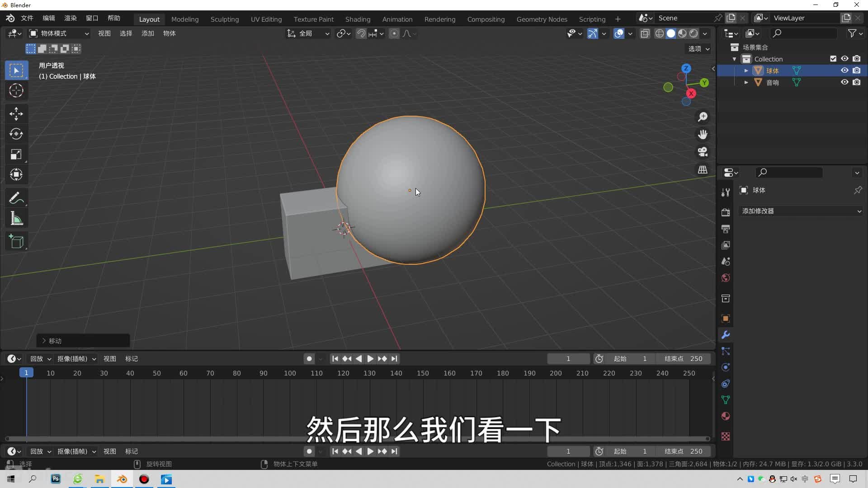Toggle visibility of 球体 object
The height and width of the screenshot is (488, 868).
coord(844,70)
